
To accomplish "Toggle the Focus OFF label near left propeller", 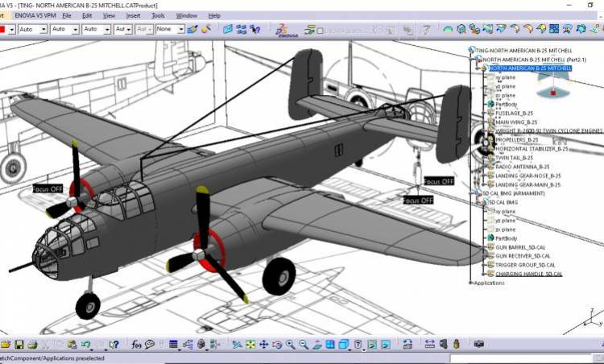I will pos(48,188).
